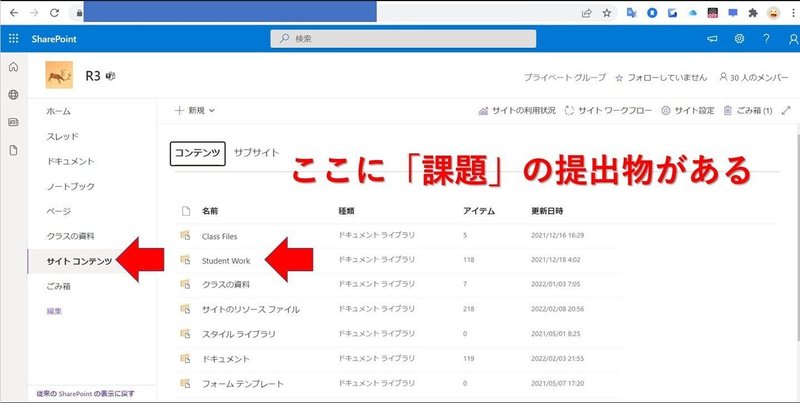Switch to the サブサイト tab
Viewport: 800px width, 403px height.
click(x=256, y=153)
